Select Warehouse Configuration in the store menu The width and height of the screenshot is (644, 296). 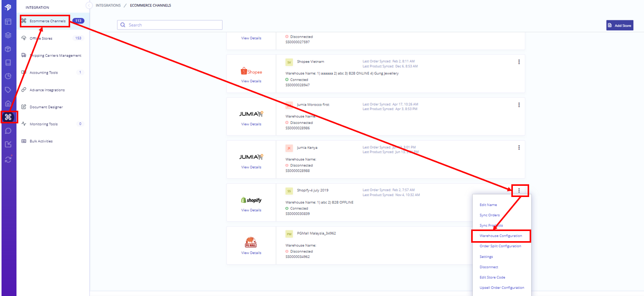coord(501,236)
